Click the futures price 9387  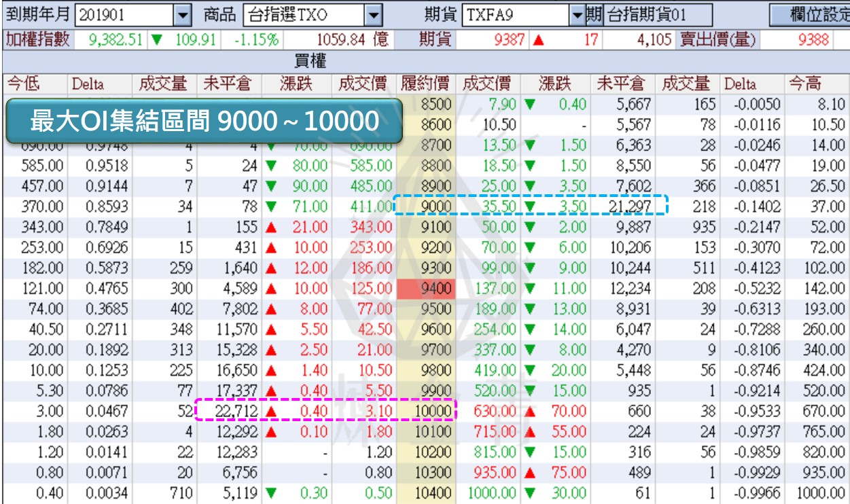pos(509,40)
